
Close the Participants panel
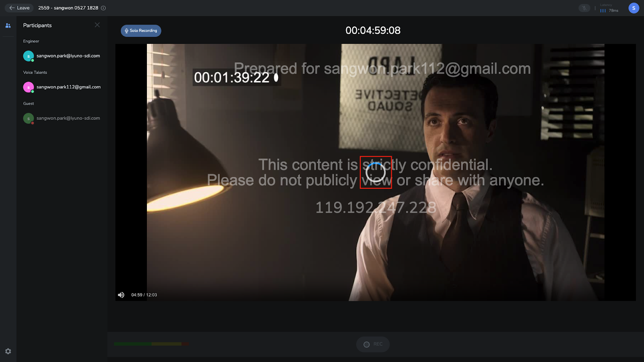point(97,25)
